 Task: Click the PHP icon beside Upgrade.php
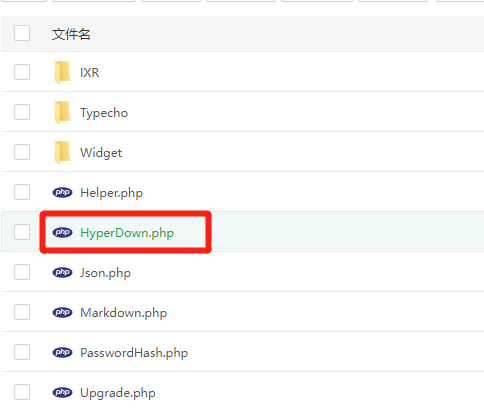pyautogui.click(x=62, y=392)
